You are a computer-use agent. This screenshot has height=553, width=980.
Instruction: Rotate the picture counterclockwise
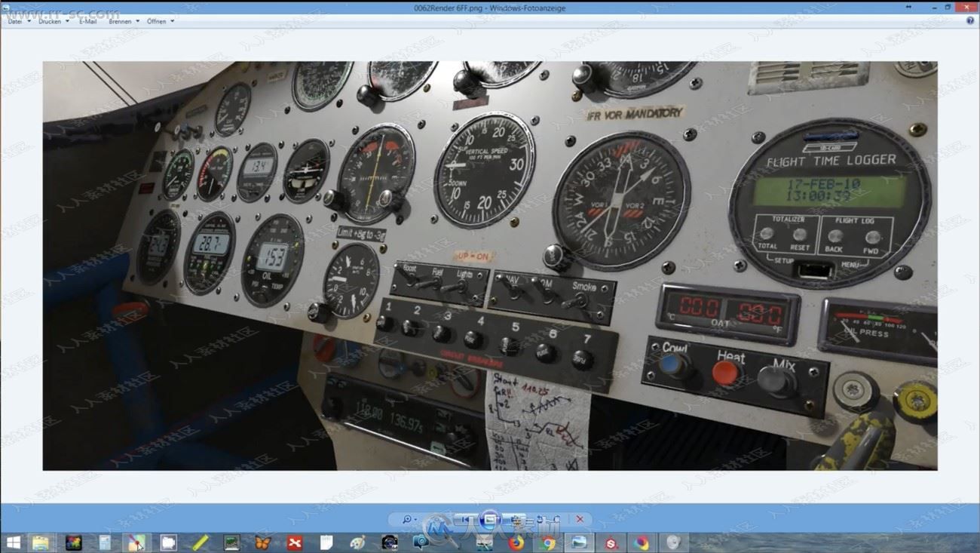click(541, 519)
